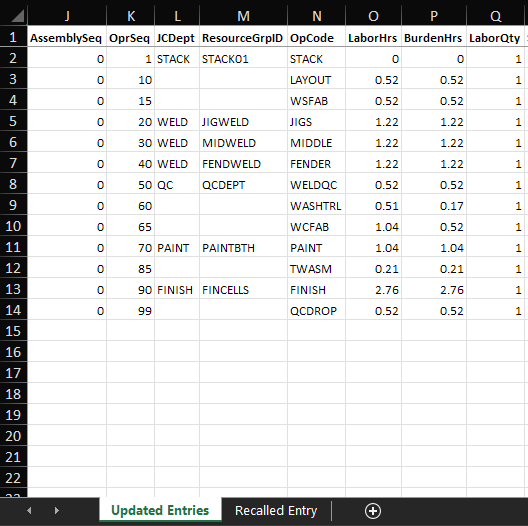Select the Updated Entries sheet tab
Viewport: 528px width, 526px height.
pos(160,510)
